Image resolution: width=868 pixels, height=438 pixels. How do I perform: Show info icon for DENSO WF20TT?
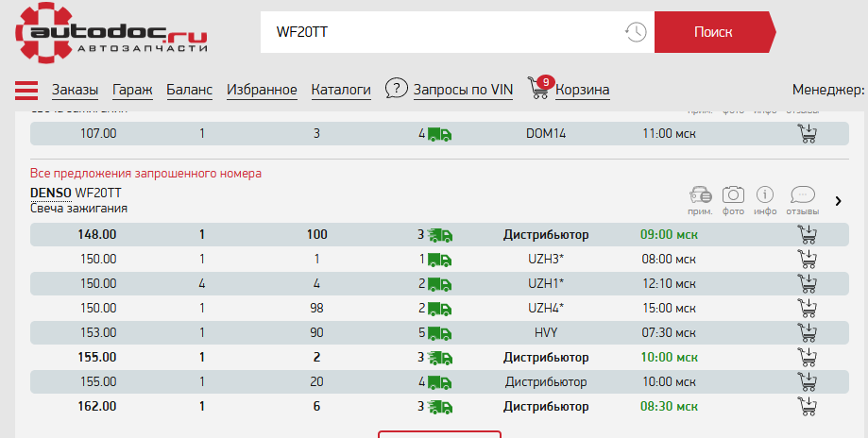(x=766, y=194)
